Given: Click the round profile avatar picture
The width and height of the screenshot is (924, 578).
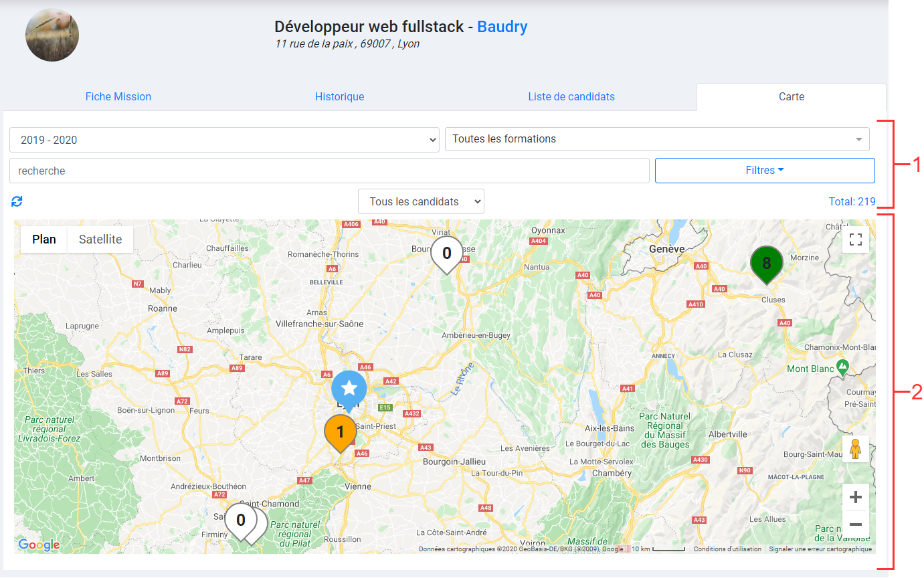Looking at the screenshot, I should [52, 35].
